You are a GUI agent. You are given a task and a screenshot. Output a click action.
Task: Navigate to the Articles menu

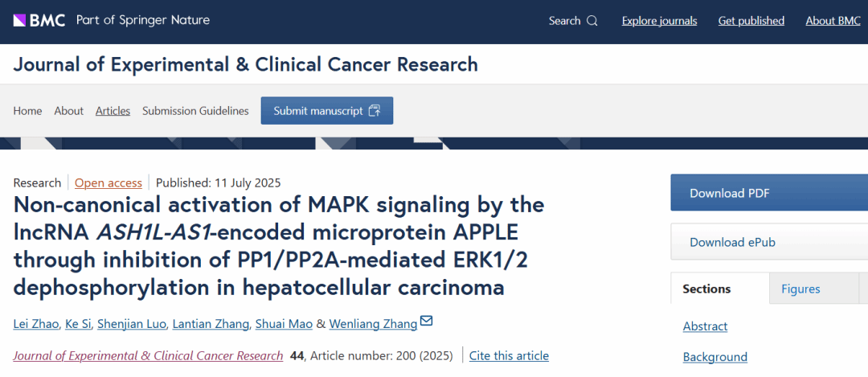[113, 111]
